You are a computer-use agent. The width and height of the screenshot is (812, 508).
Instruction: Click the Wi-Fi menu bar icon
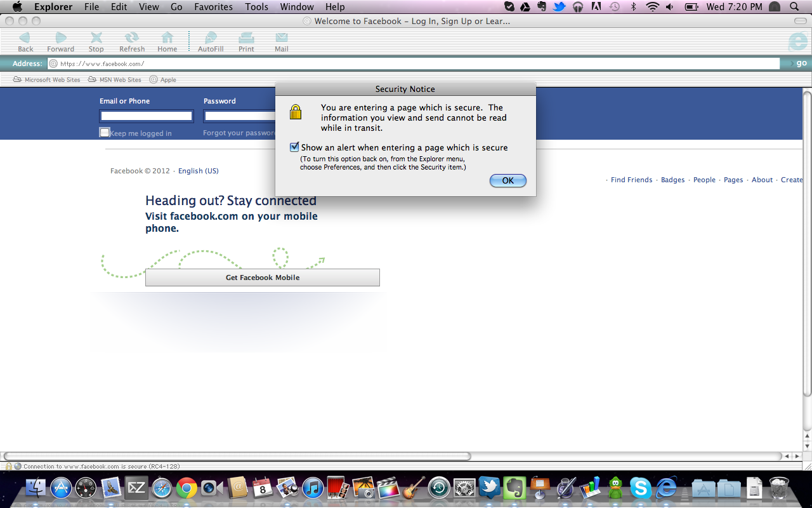point(653,7)
